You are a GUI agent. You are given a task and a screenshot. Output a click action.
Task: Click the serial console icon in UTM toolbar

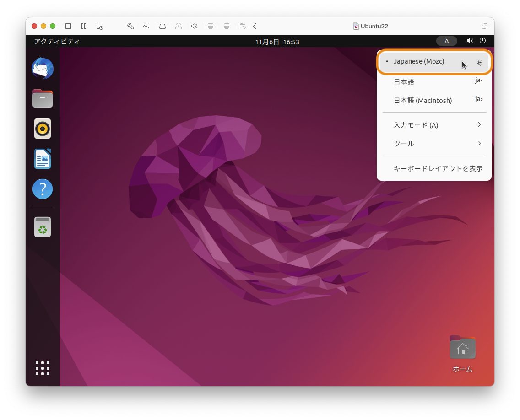coord(146,26)
